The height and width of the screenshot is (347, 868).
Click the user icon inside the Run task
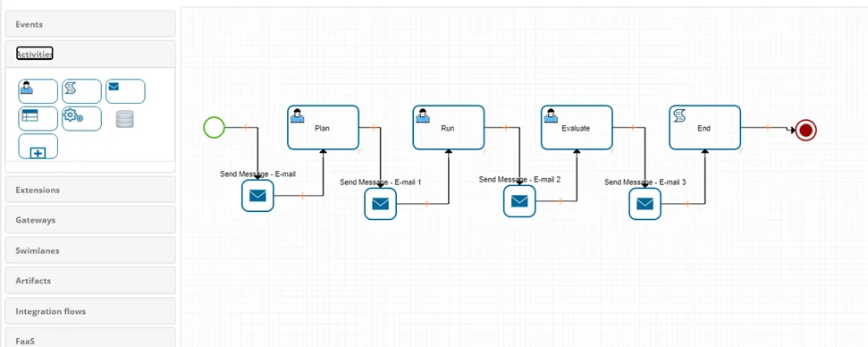[x=423, y=115]
